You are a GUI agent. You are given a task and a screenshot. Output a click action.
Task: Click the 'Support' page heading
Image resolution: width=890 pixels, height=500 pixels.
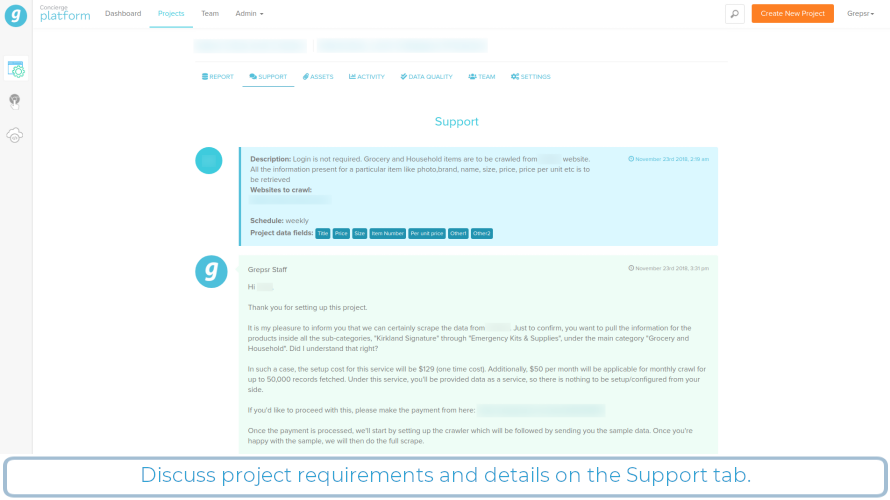pos(456,121)
